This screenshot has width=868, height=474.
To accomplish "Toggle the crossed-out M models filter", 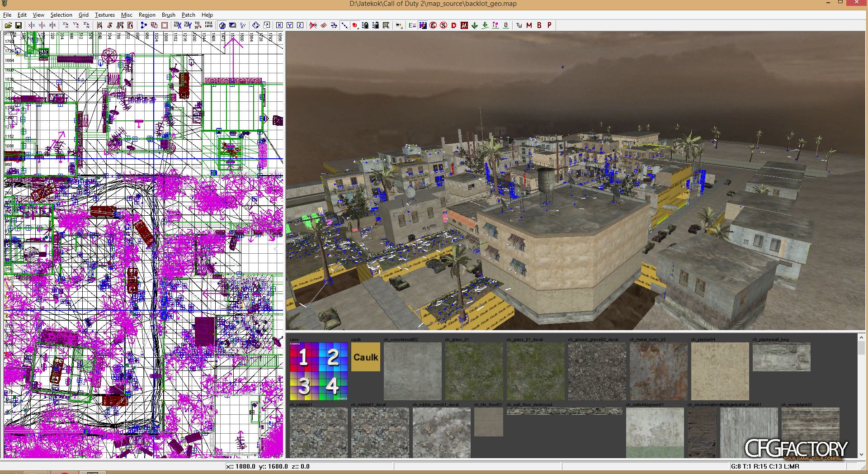I will (x=464, y=25).
